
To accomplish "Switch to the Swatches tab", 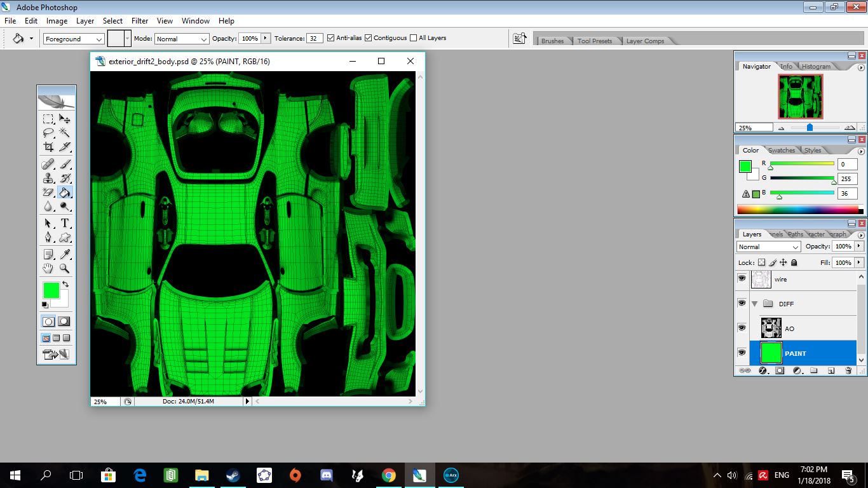I will pyautogui.click(x=782, y=151).
